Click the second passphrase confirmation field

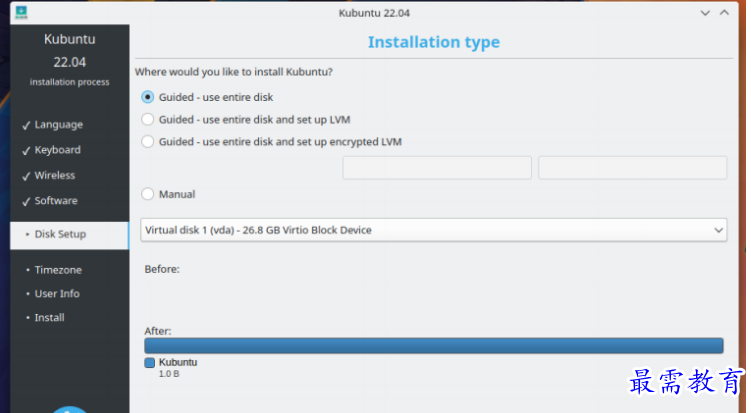(x=632, y=168)
